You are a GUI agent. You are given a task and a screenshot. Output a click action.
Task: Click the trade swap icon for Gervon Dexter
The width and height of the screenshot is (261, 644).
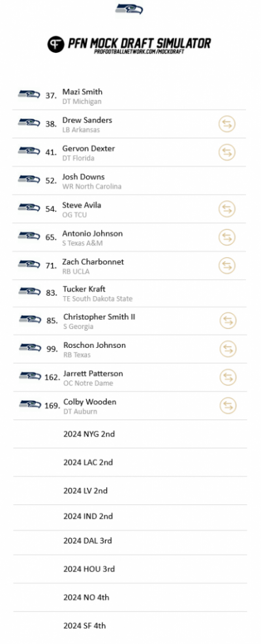pyautogui.click(x=227, y=153)
